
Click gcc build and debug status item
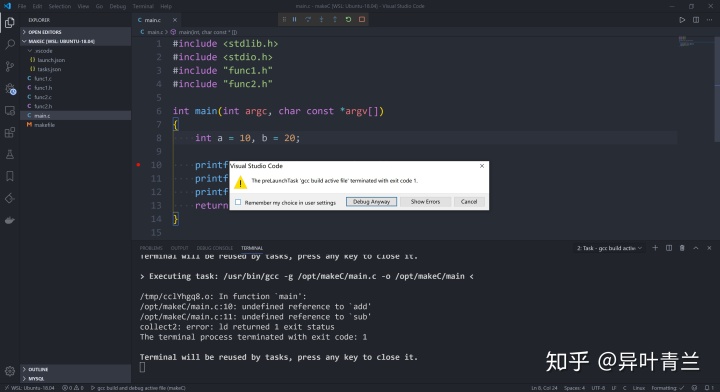pyautogui.click(x=138, y=388)
